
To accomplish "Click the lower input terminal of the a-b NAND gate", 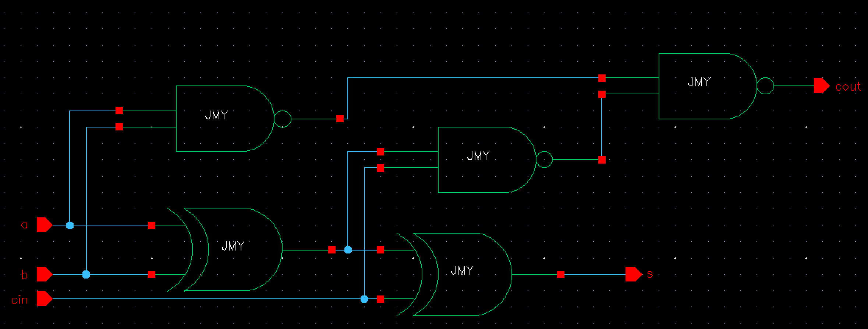I will pyautogui.click(x=119, y=127).
